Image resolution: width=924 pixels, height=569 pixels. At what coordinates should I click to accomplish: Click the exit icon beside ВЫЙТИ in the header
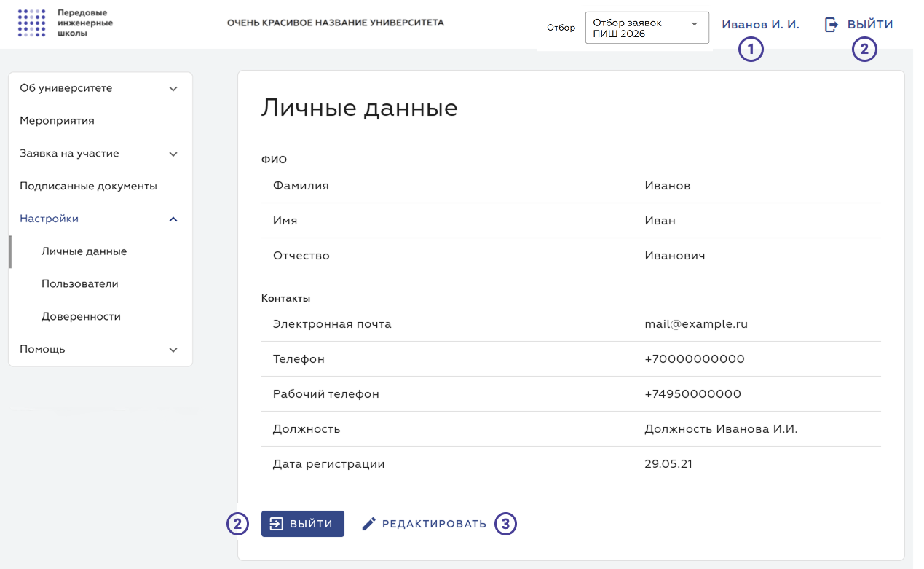[831, 25]
